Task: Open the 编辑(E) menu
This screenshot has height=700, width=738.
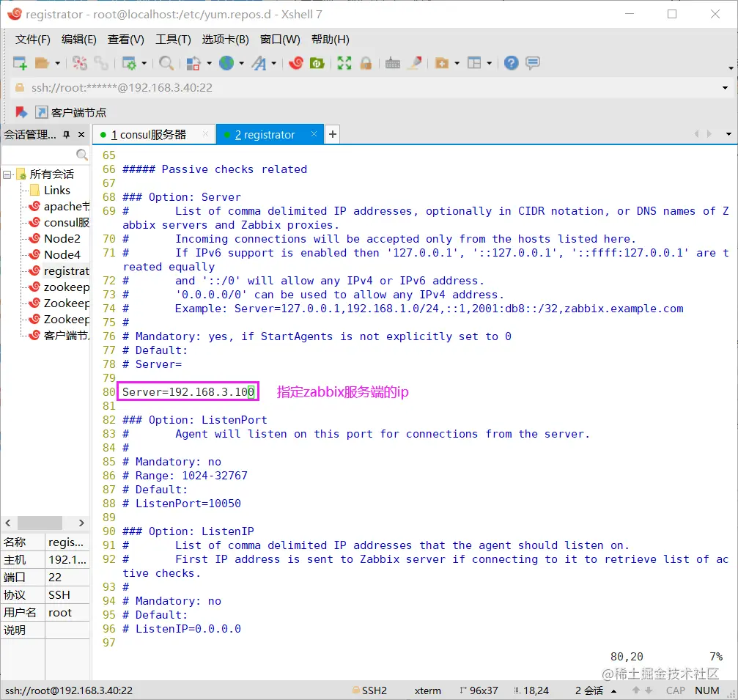Action: (78, 39)
